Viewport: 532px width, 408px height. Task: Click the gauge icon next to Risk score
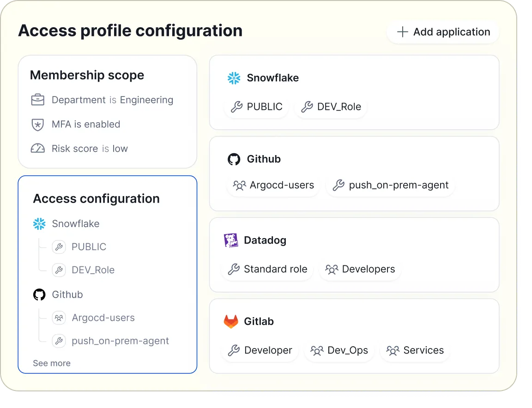[x=38, y=149]
